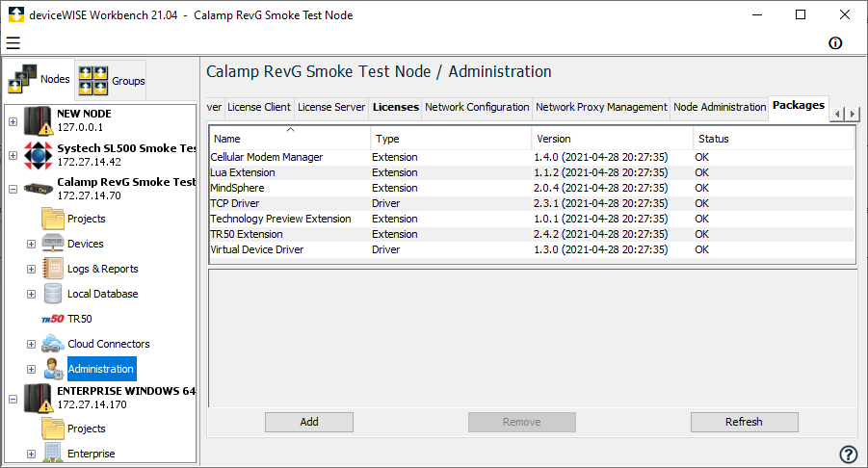This screenshot has height=468, width=868.
Task: Expand the Logs & Reports tree item
Action: 32,270
